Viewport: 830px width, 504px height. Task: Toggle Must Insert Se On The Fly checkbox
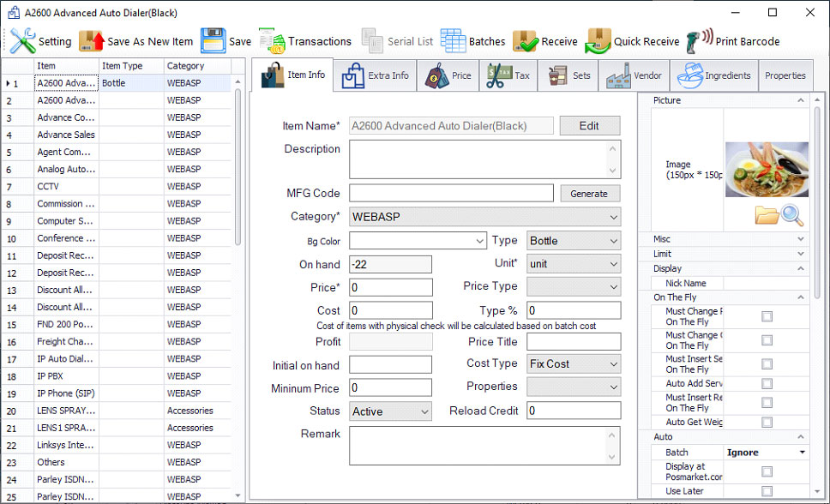(x=767, y=364)
